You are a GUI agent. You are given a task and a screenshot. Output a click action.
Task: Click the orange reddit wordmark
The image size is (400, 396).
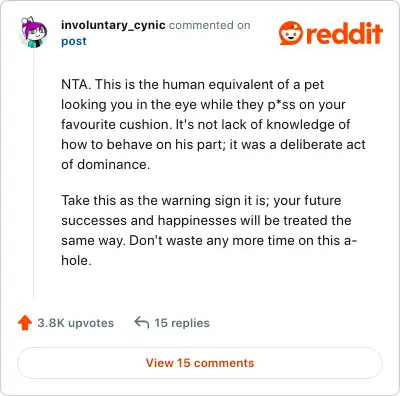pyautogui.click(x=344, y=34)
